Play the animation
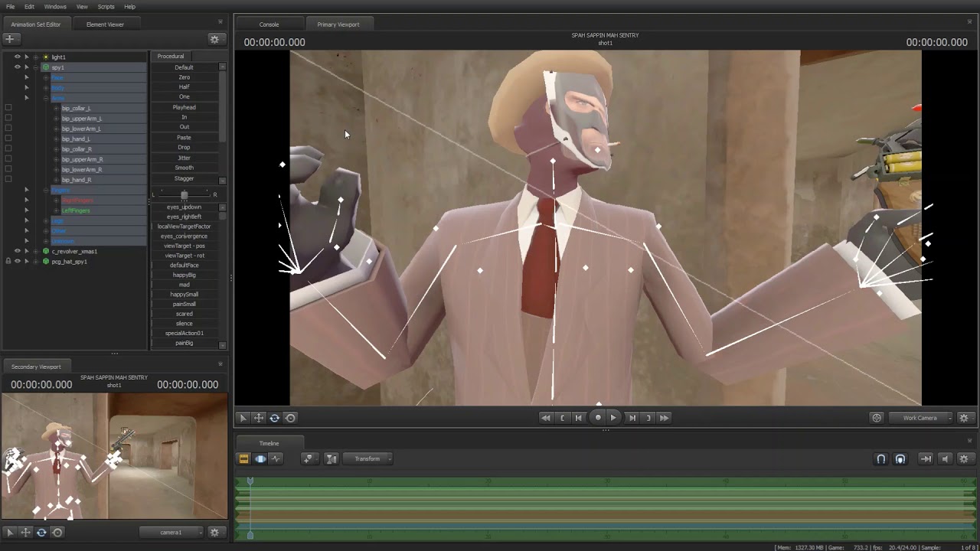This screenshot has width=980, height=551. pos(613,418)
